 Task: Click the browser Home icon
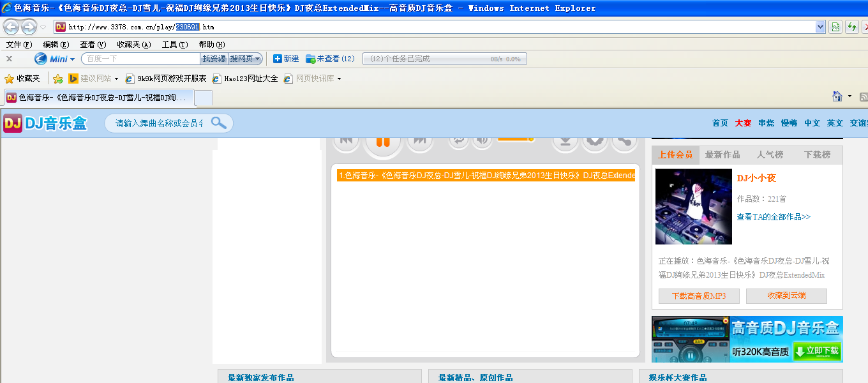tap(837, 96)
